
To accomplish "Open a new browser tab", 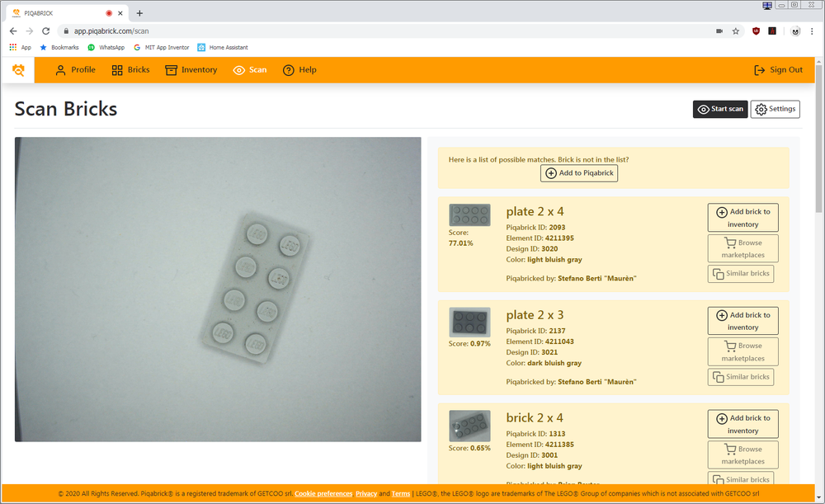I will pos(139,13).
